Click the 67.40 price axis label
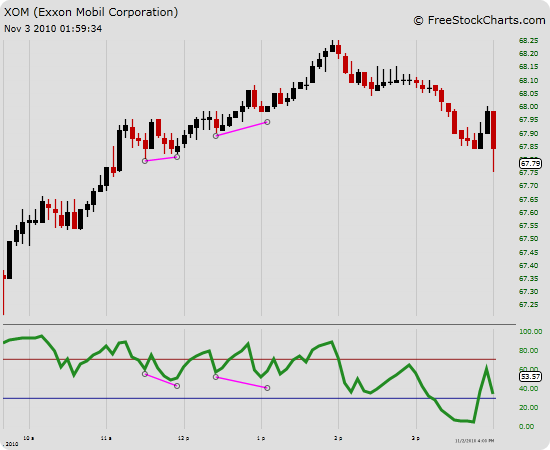This screenshot has height=450, width=550. 528,266
